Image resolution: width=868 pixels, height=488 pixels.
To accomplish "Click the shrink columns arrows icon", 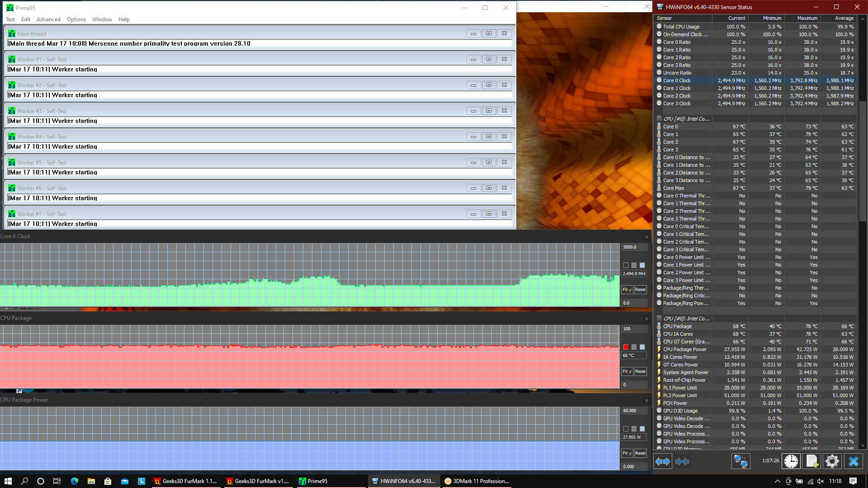I will pos(682,461).
